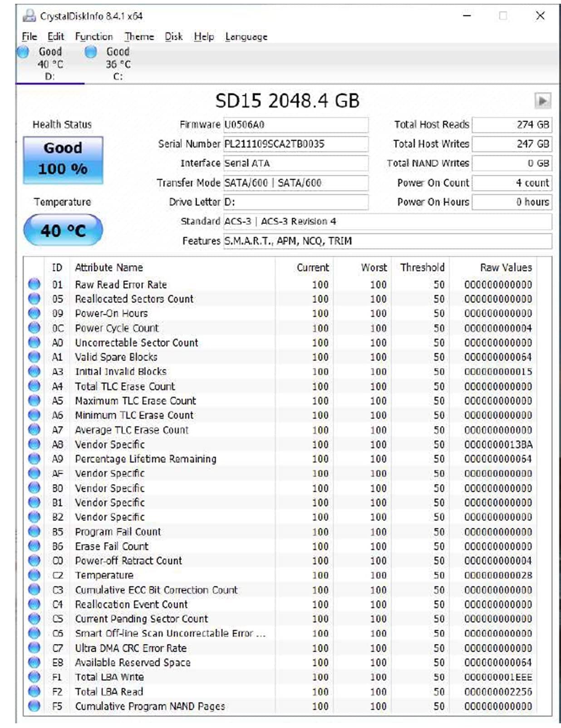Open the Function menu

(x=93, y=37)
